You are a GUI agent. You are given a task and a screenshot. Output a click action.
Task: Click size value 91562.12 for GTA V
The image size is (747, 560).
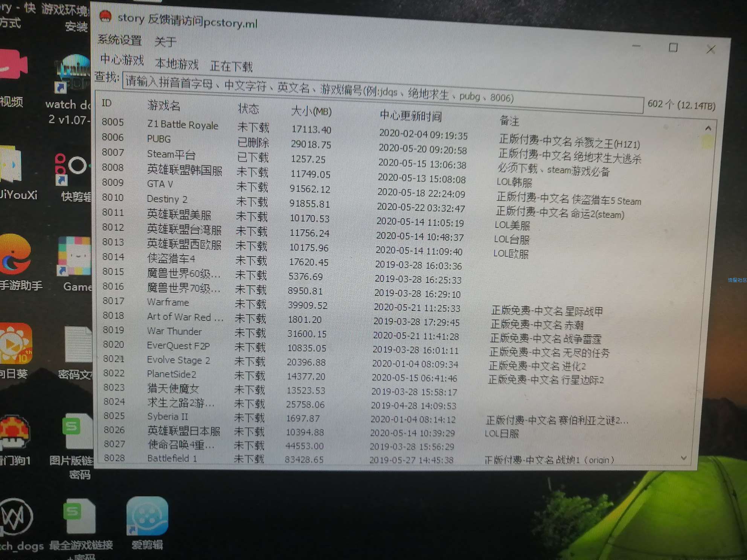coord(309,189)
